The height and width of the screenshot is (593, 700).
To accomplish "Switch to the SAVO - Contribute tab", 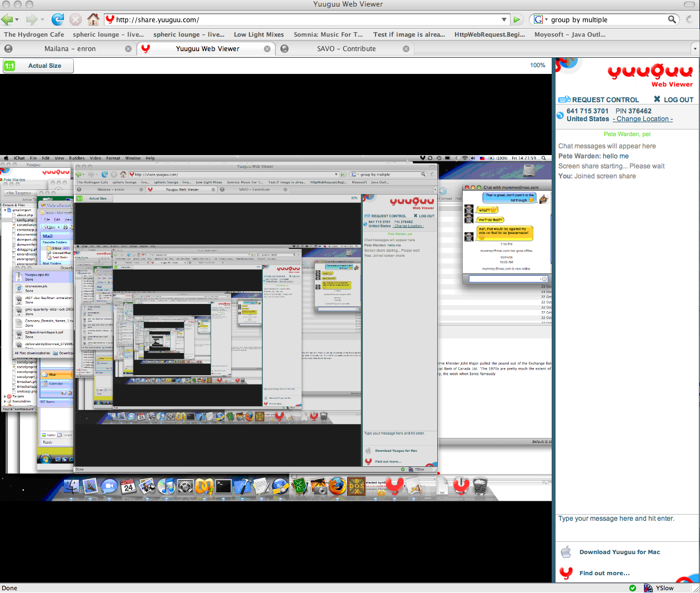I will tap(346, 49).
